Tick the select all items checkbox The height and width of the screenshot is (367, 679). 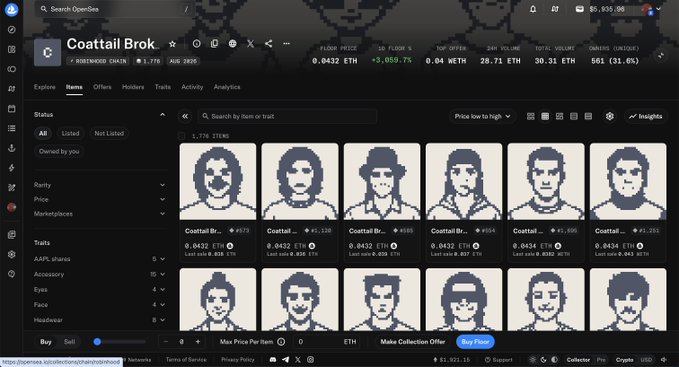point(182,136)
